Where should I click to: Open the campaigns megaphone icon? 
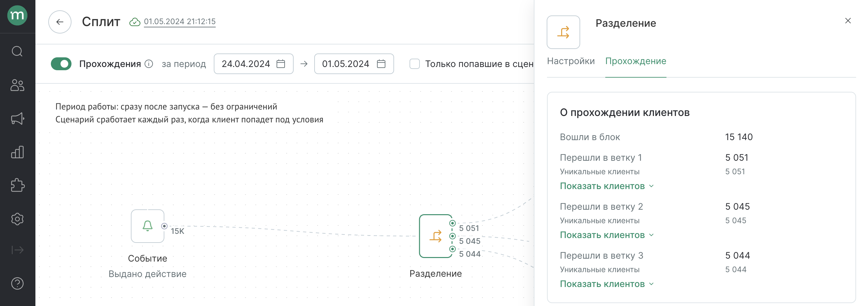[x=17, y=119]
